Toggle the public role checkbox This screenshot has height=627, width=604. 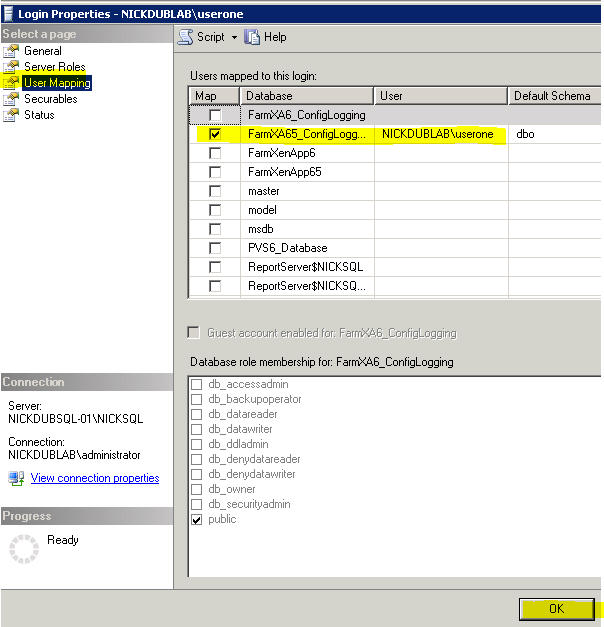click(196, 519)
